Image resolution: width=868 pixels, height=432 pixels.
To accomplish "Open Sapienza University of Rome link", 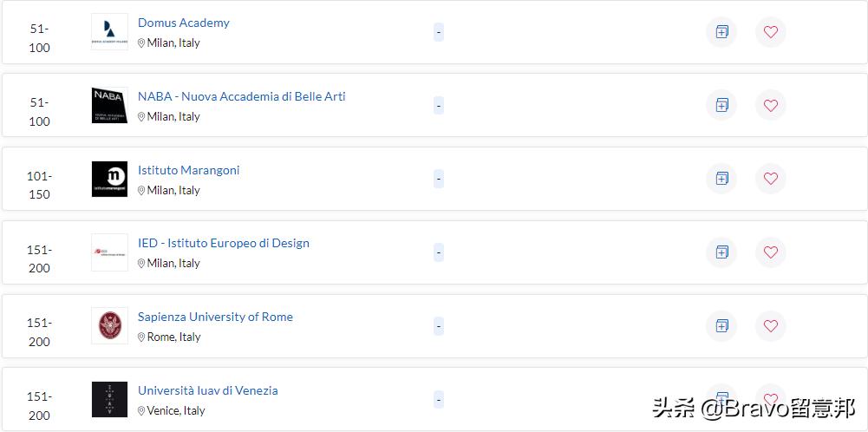I will (x=215, y=317).
